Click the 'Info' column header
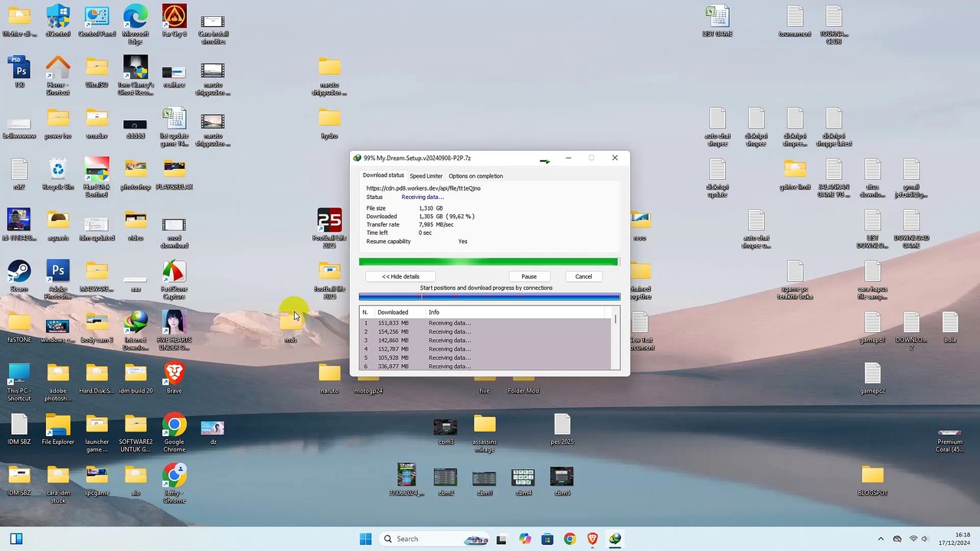Screen dimensions: 980x551 [x=515, y=312]
